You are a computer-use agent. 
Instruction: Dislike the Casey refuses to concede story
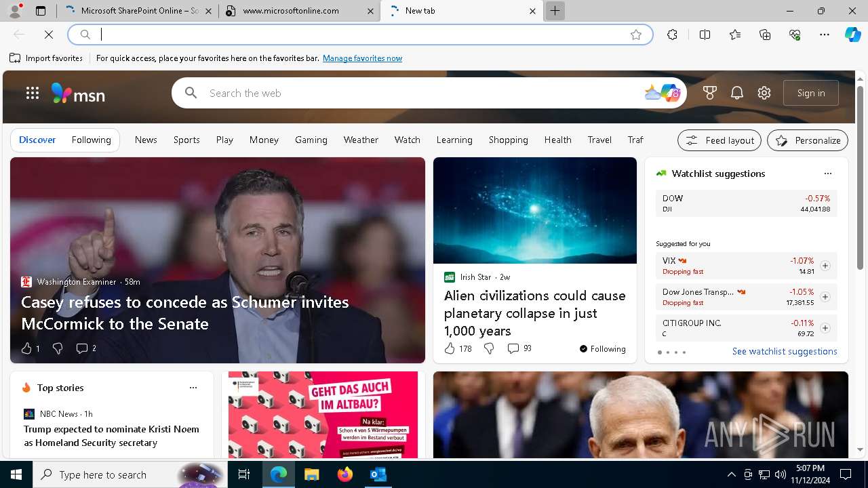pos(58,348)
